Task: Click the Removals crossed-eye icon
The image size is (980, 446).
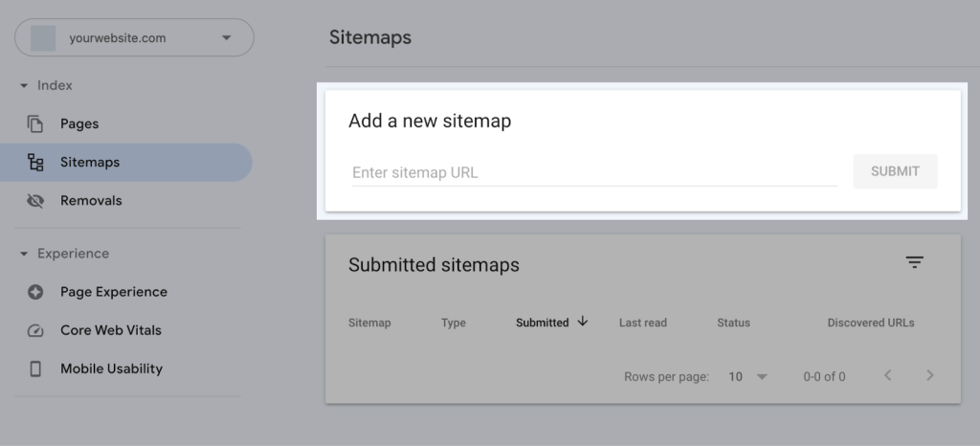Action: point(35,201)
